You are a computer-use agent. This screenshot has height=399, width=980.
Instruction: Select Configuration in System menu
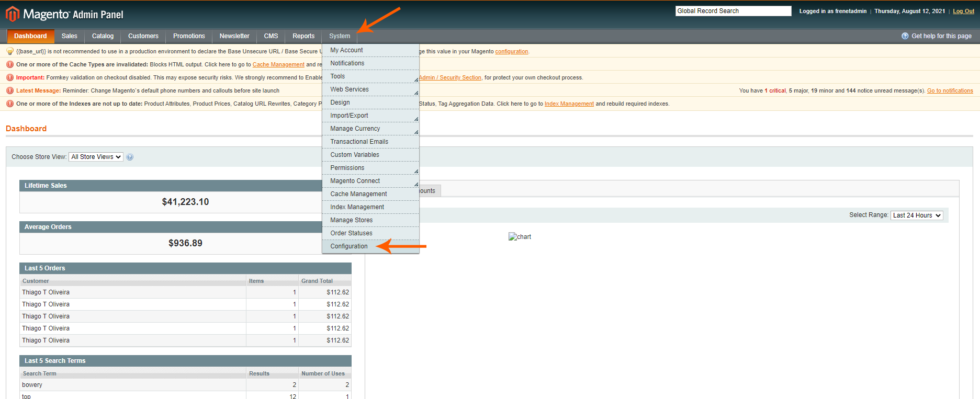370,246
